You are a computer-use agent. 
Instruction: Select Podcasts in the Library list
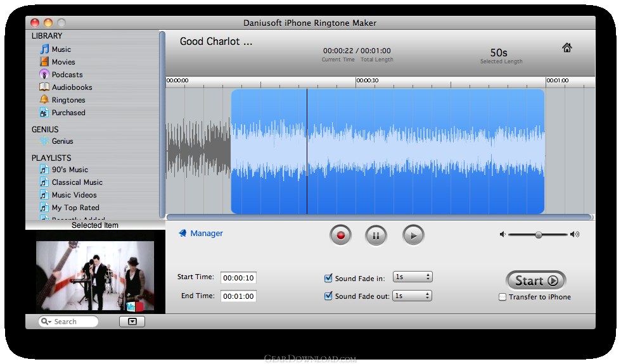pos(67,75)
